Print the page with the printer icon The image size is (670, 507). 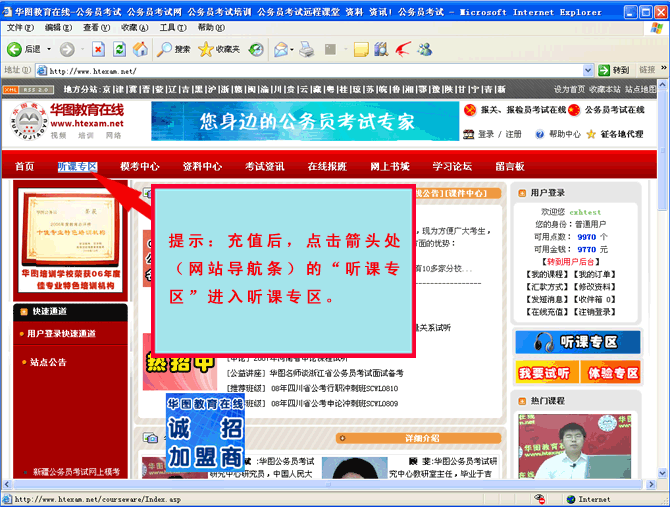coord(306,50)
